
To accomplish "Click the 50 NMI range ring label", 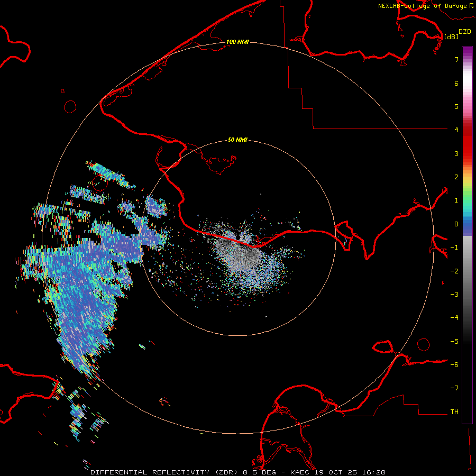I will tap(237, 140).
